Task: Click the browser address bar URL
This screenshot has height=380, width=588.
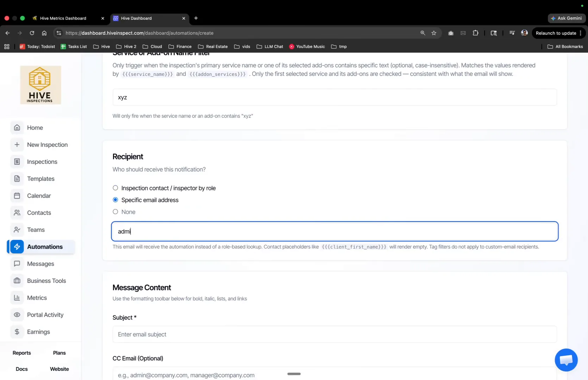Action: click(x=139, y=33)
